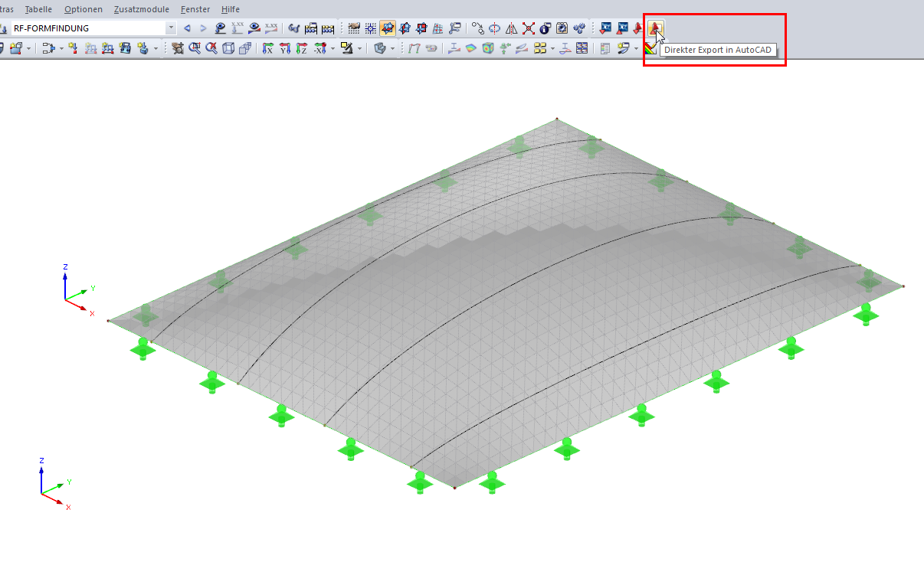Viewport: 924px width, 575px height.
Task: Open dropdown next to new model copy icon
Action: [x=28, y=48]
